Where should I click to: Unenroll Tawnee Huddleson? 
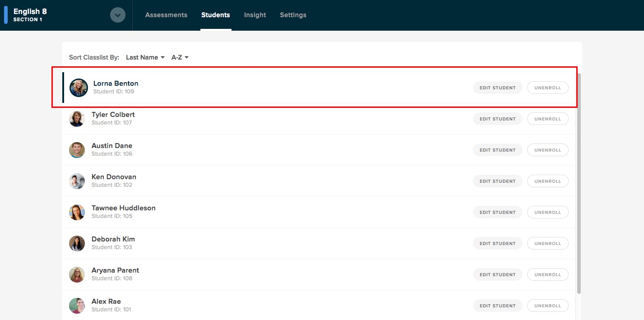pyautogui.click(x=547, y=212)
